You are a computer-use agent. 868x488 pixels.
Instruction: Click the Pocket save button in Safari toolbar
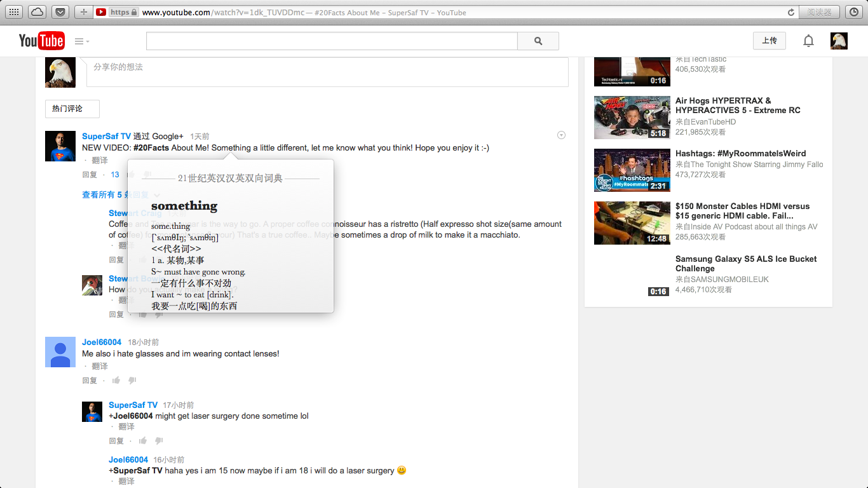point(60,12)
